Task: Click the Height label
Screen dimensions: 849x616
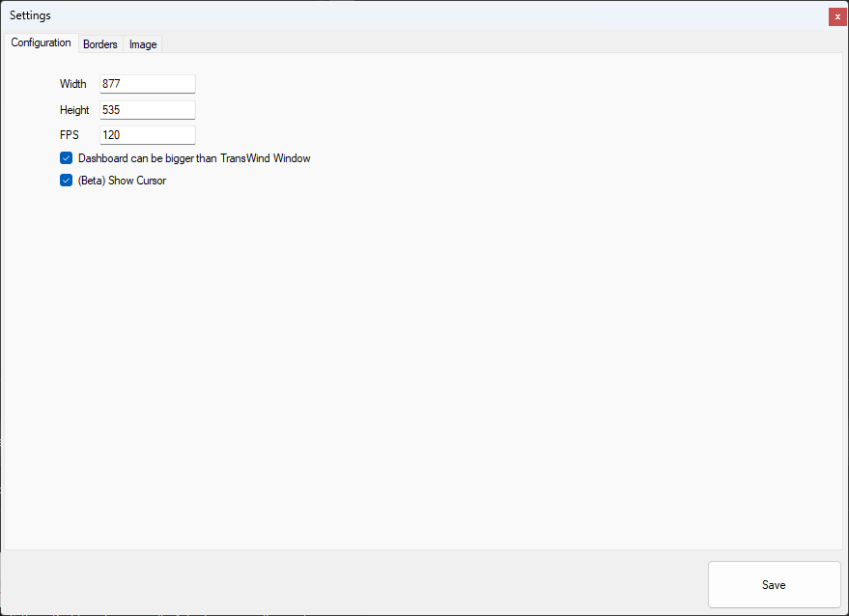Action: click(74, 110)
